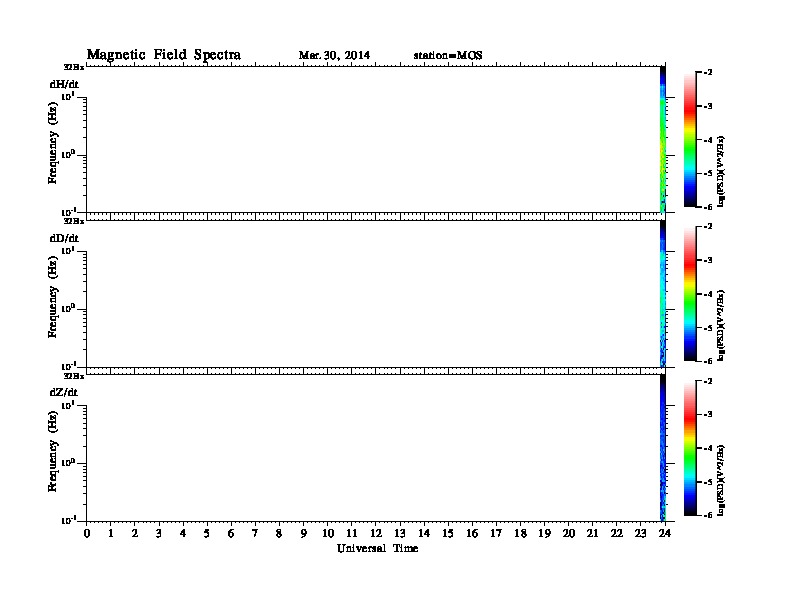Click the hour "12" tick label
792x612 pixels.
coord(376,533)
